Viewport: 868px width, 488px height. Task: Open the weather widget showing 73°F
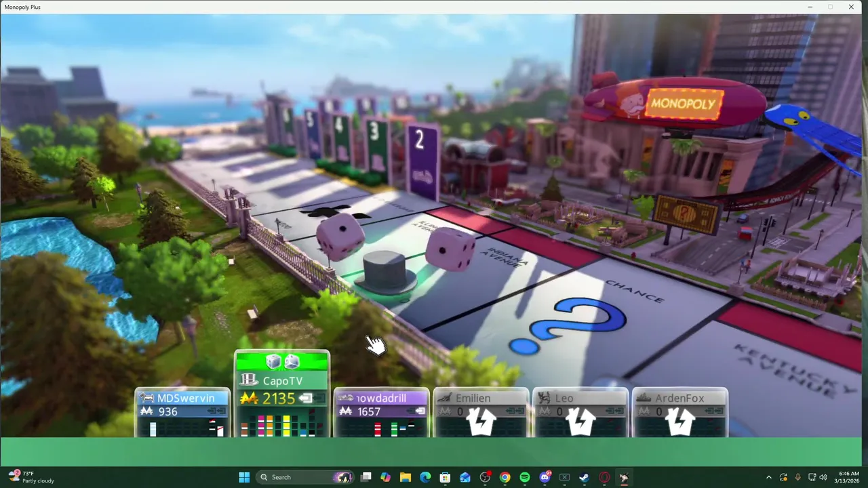pos(31,477)
